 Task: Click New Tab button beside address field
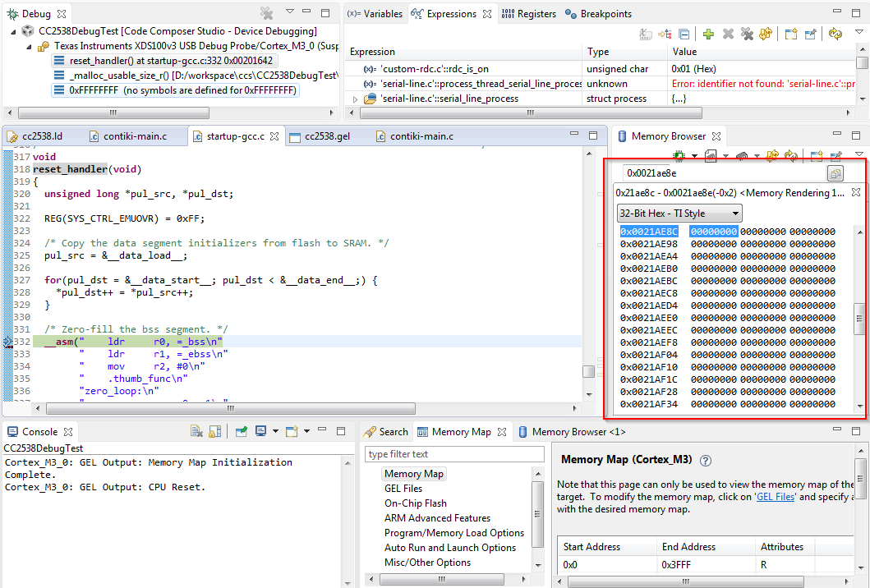tap(835, 173)
